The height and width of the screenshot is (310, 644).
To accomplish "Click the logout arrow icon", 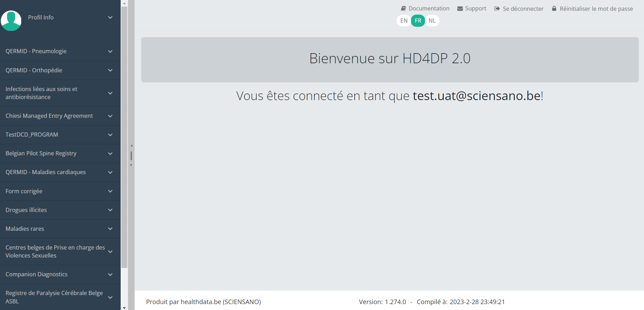I will point(497,9).
